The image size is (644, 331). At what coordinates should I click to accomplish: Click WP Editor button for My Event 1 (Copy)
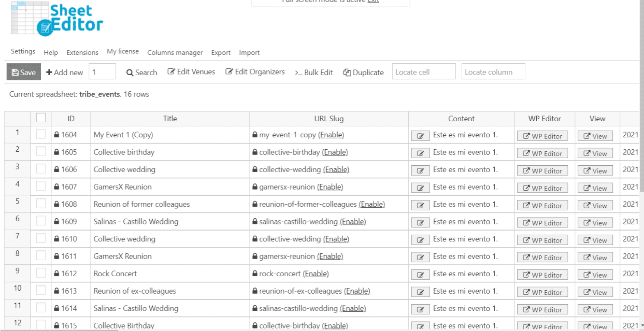(542, 136)
